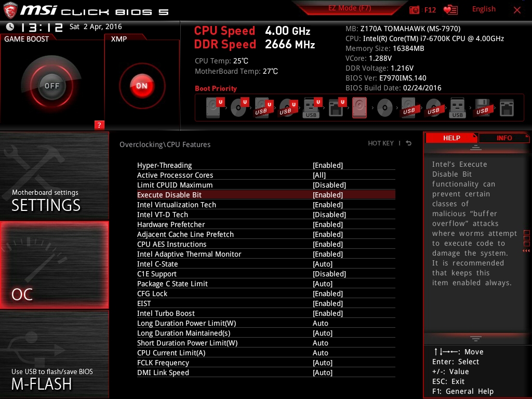Select the USB floppy boot icon

click(x=482, y=108)
